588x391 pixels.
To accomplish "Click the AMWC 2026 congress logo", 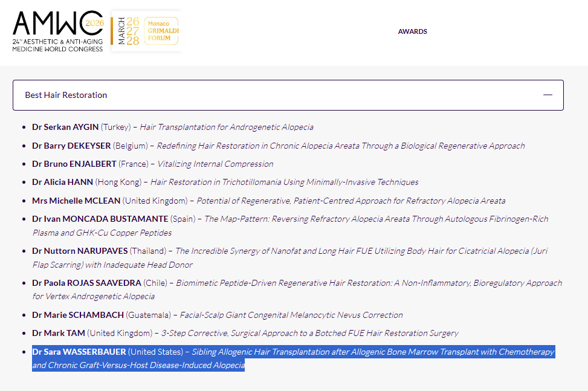I will pos(58,31).
